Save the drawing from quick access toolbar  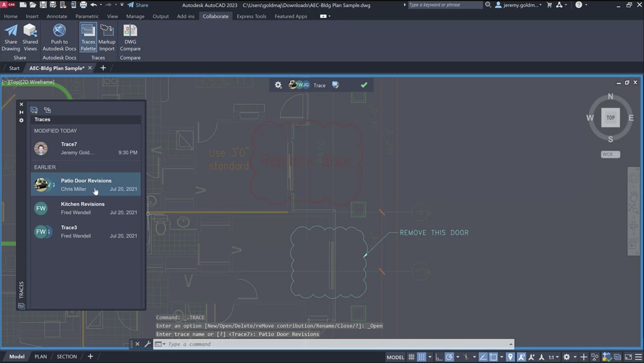click(x=43, y=5)
